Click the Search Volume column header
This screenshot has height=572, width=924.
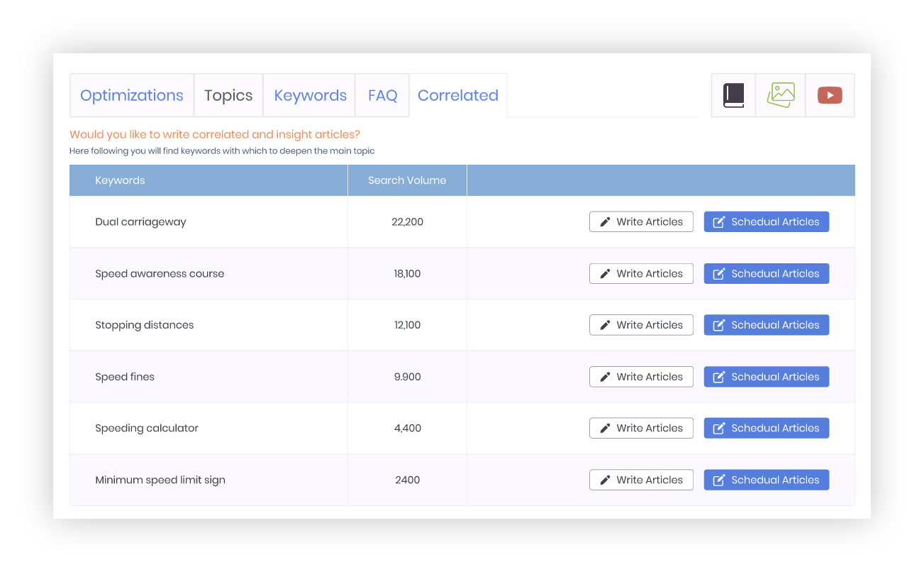(406, 180)
